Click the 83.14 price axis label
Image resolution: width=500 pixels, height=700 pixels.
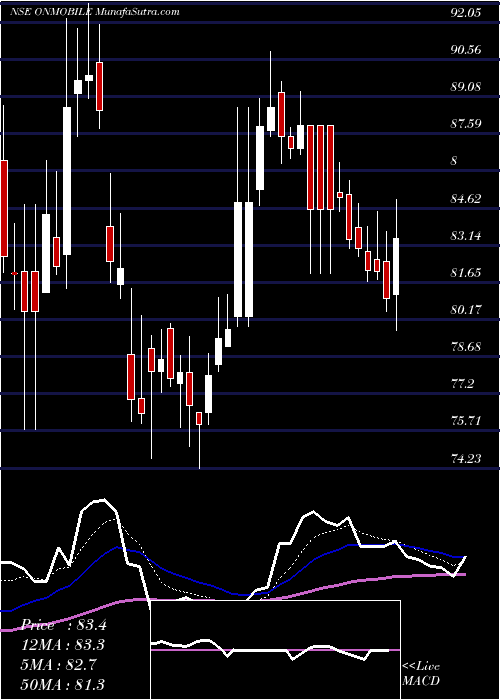pos(466,235)
